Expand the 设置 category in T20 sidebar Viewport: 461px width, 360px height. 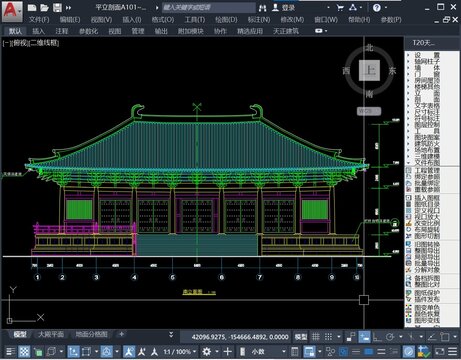tap(423, 55)
